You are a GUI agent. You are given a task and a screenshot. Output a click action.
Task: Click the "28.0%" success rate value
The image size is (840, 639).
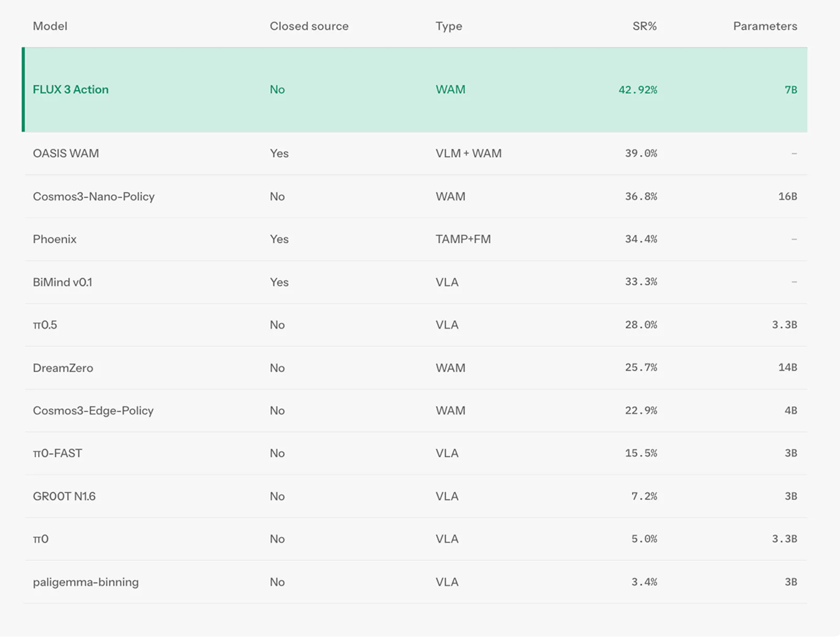(x=641, y=325)
